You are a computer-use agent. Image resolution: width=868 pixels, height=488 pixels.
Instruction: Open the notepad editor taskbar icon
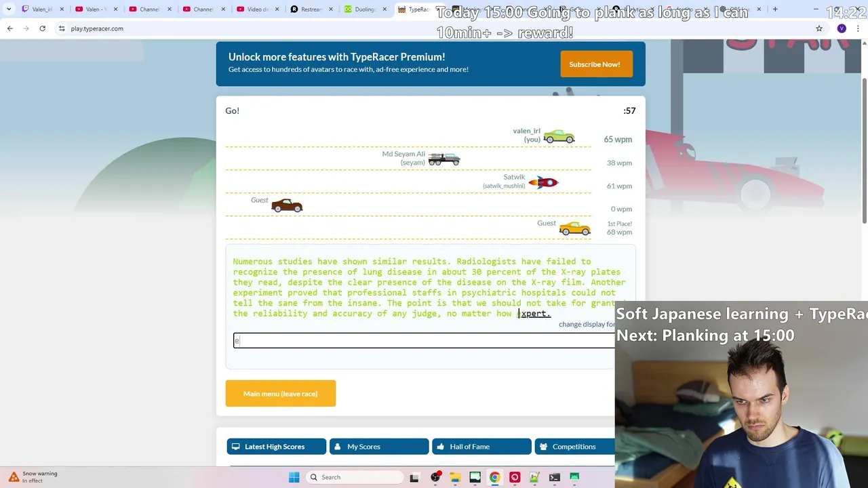pos(534,477)
